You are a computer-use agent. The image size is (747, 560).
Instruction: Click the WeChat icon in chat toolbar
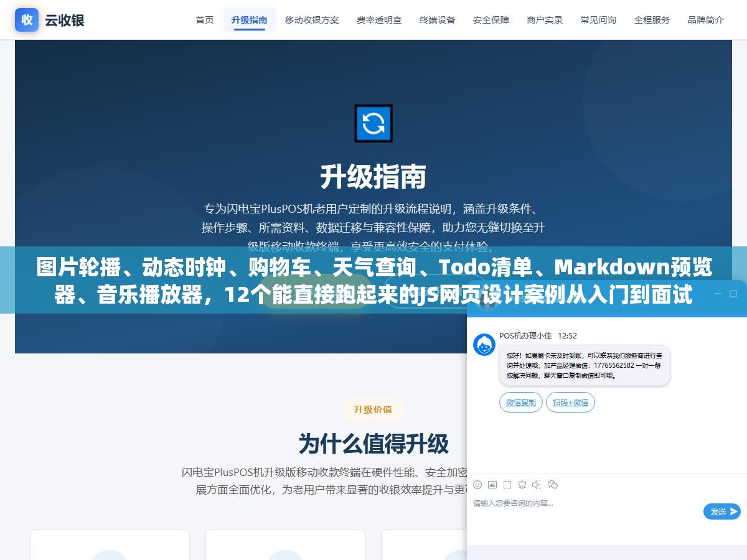pyautogui.click(x=553, y=485)
